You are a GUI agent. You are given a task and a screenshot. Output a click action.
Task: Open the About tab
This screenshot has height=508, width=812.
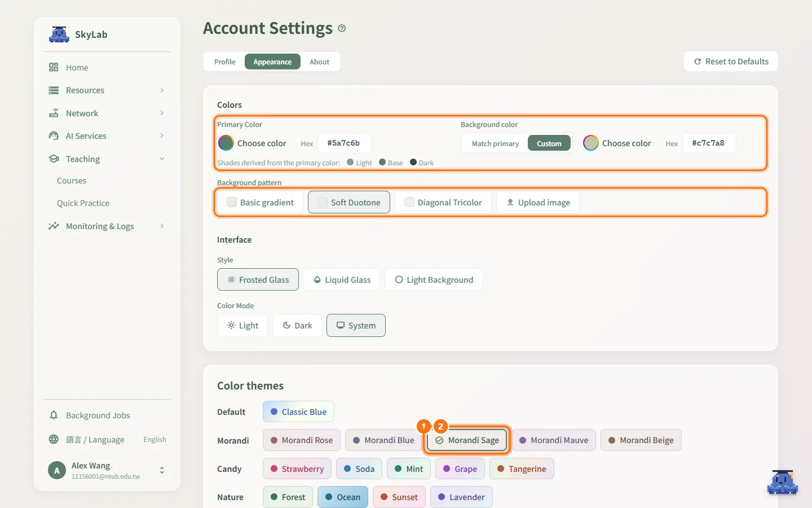click(x=319, y=62)
